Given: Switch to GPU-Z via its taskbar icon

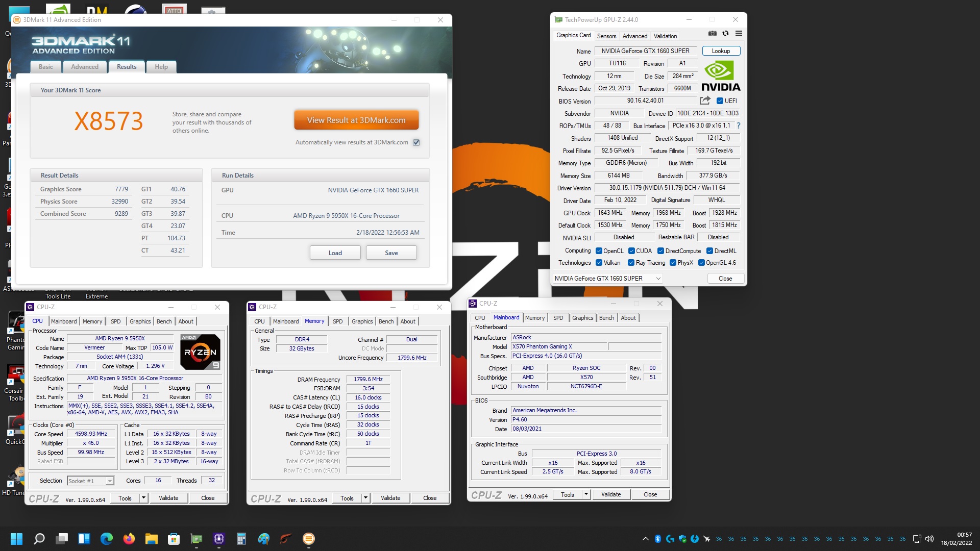Looking at the screenshot, I should point(197,539).
